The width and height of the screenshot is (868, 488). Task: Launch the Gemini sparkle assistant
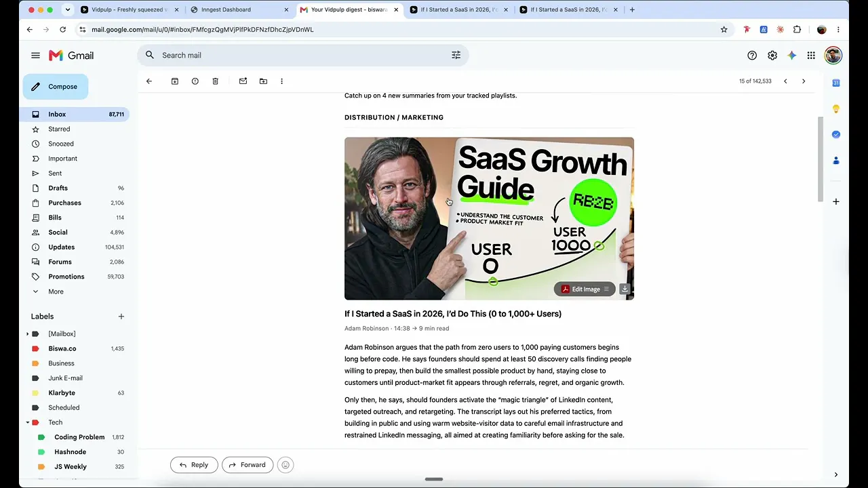pyautogui.click(x=792, y=56)
